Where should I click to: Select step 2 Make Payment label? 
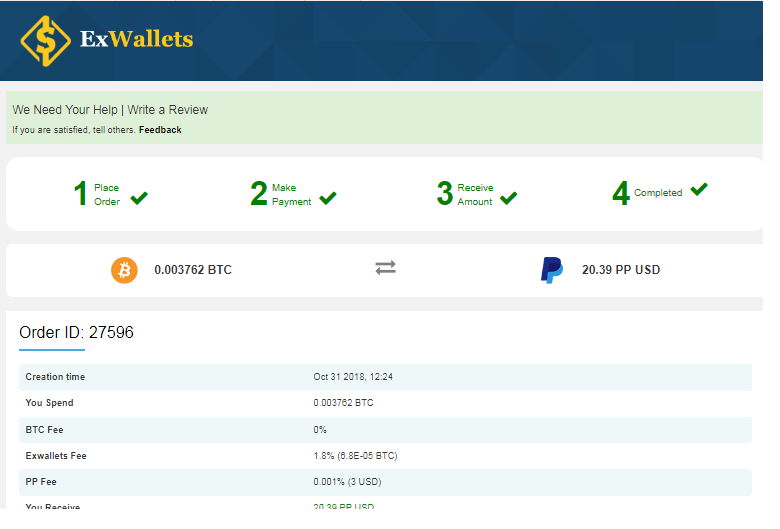pos(292,195)
